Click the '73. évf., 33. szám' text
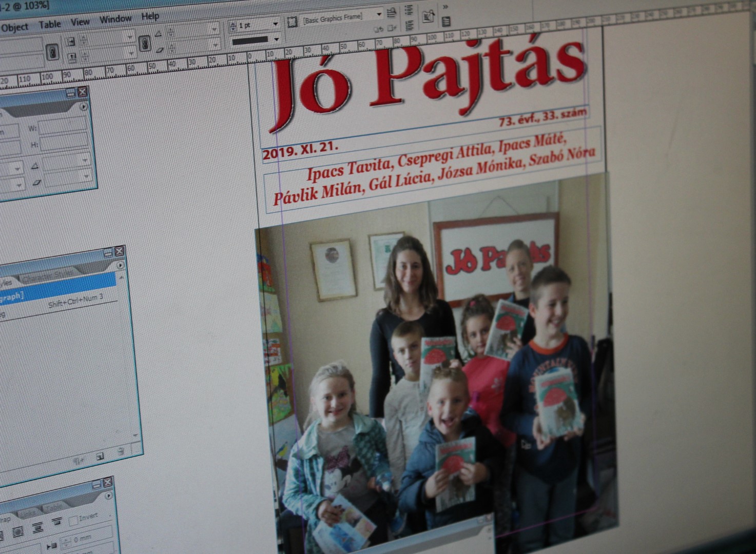 pos(543,117)
